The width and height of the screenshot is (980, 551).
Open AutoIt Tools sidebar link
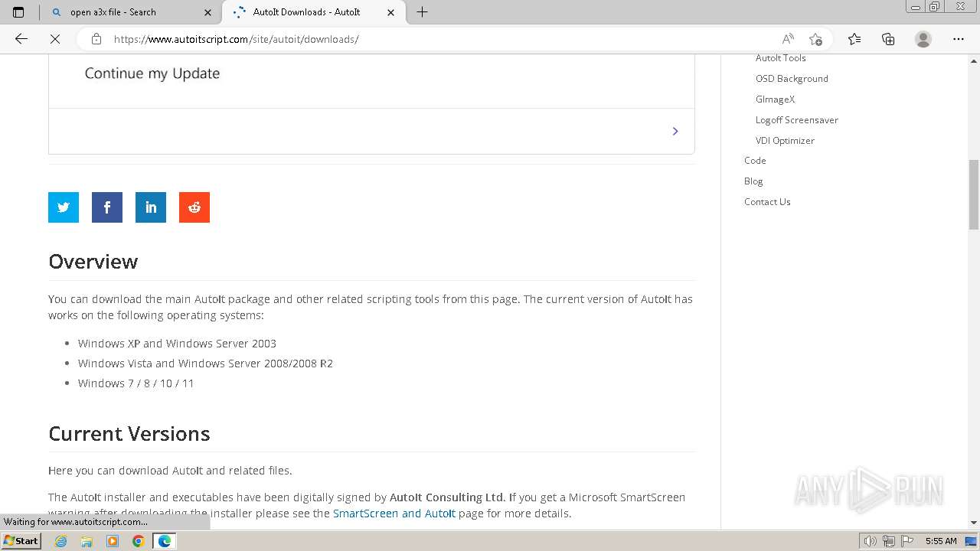coord(780,58)
